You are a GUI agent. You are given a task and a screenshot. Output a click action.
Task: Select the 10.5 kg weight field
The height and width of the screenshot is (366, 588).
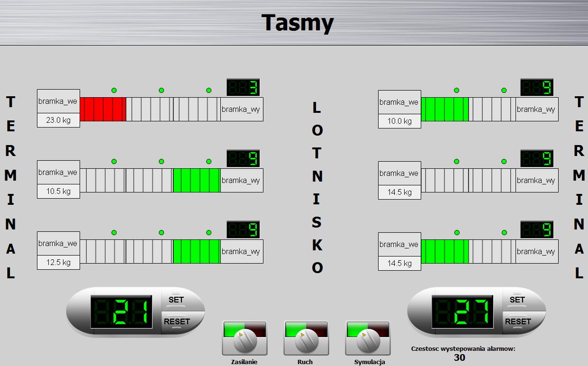click(x=58, y=192)
